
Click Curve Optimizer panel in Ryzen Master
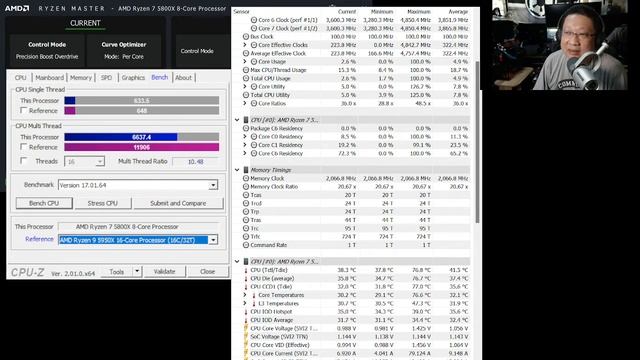124,51
